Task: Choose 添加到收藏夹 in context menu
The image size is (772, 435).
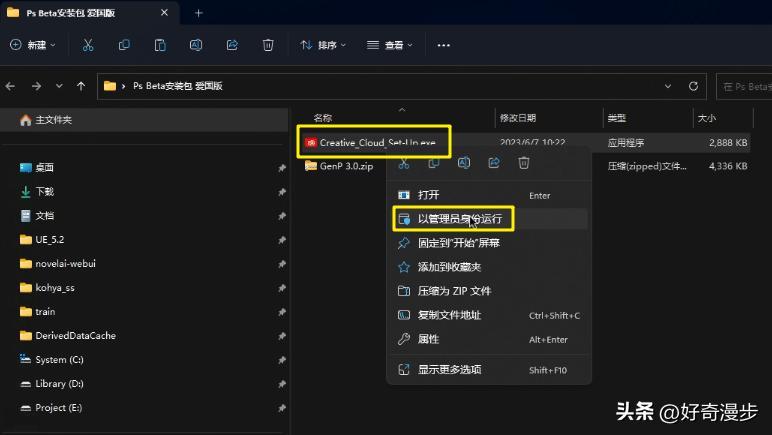Action: [490, 267]
